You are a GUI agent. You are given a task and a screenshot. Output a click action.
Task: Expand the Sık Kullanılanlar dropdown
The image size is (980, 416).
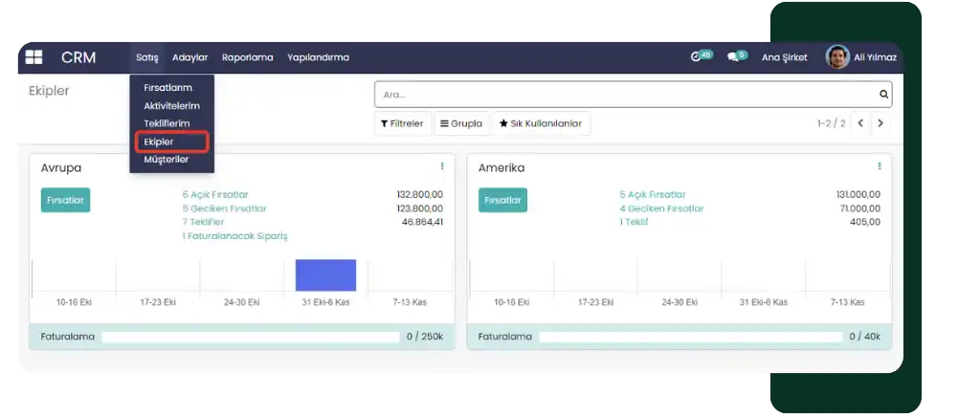coord(541,123)
